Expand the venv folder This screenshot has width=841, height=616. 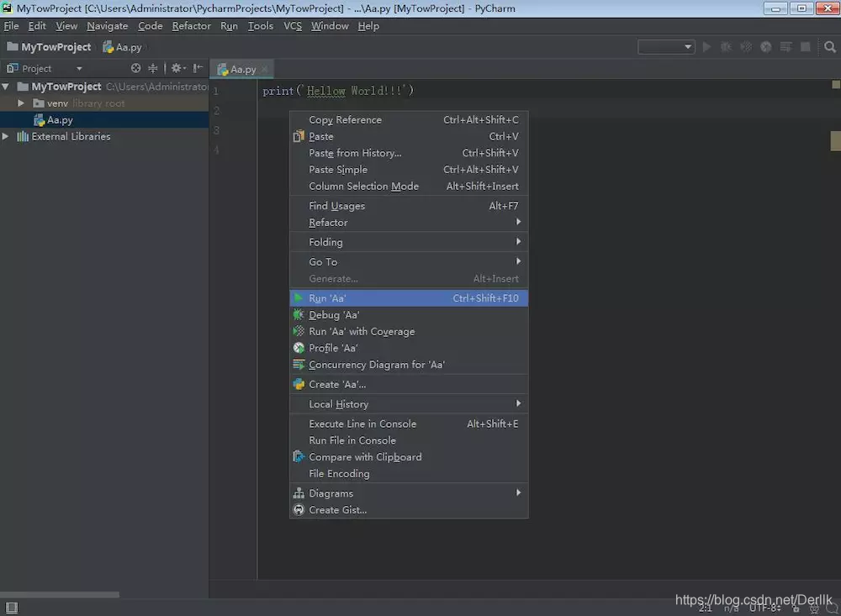click(21, 103)
